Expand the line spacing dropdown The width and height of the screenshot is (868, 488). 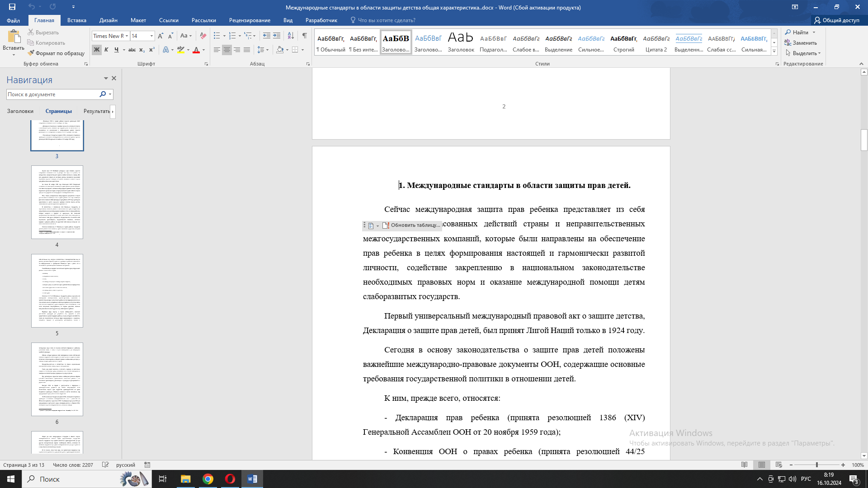point(267,50)
